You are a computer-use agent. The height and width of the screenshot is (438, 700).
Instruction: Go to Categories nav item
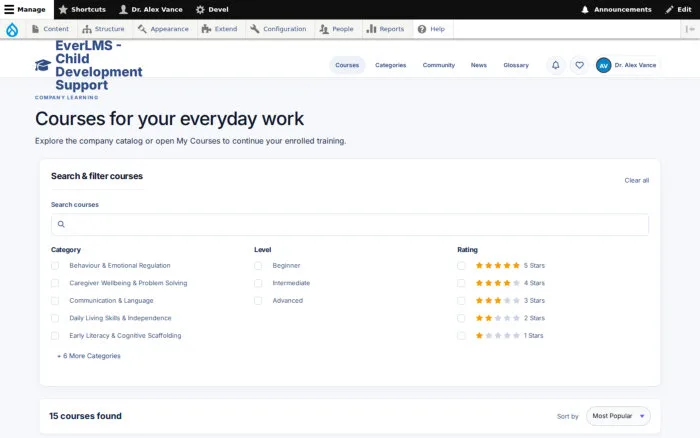pyautogui.click(x=391, y=65)
